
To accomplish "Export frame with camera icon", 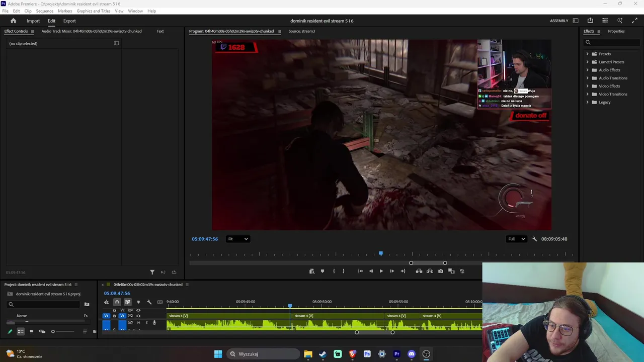I will click(x=441, y=271).
